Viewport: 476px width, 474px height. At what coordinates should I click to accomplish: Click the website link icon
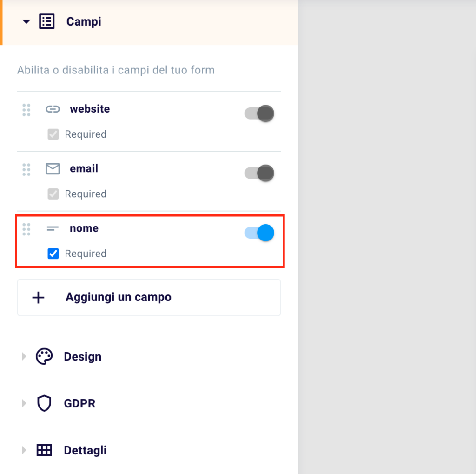coord(53,109)
